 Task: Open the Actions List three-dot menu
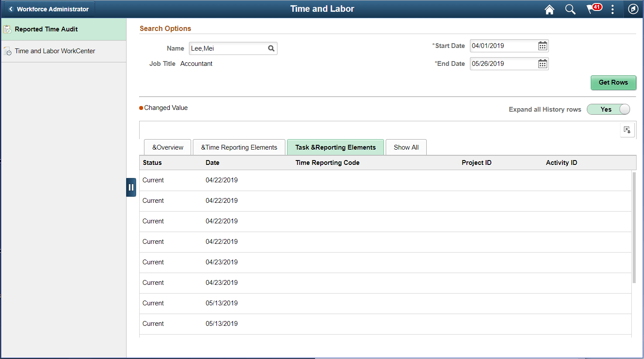(612, 9)
